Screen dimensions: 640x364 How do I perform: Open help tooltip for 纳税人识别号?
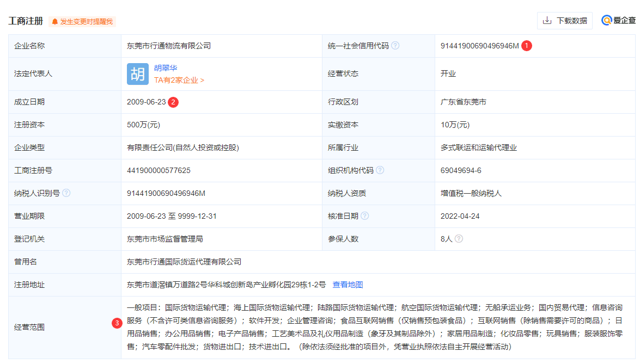click(x=66, y=193)
